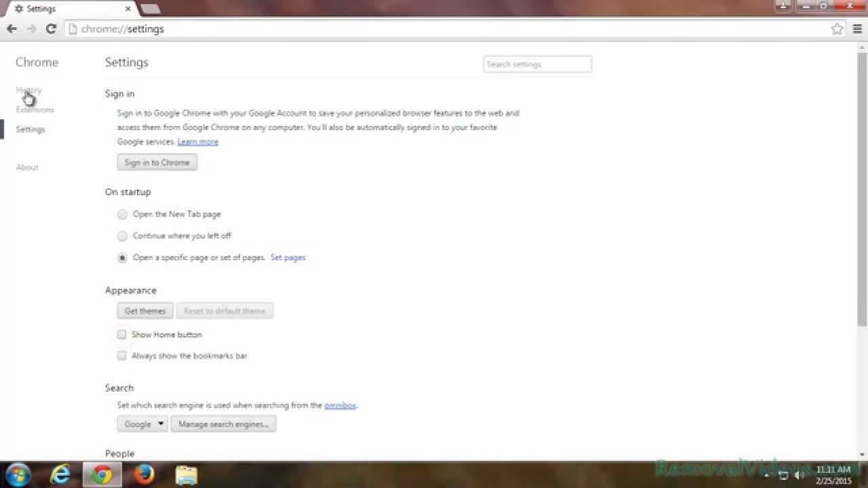This screenshot has height=488, width=868.
Task: Select the Settings browser tab
Action: pos(71,9)
